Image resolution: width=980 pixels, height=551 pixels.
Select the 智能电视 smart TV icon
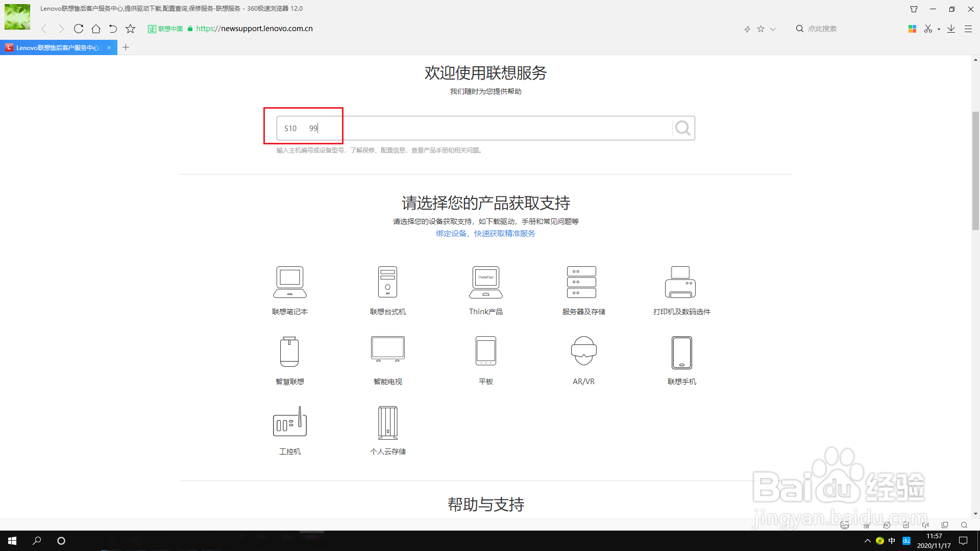387,349
